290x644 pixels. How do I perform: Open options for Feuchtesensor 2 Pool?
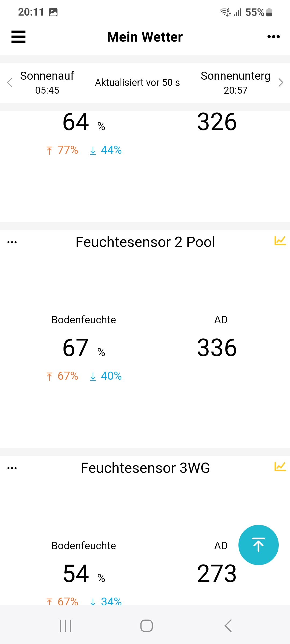click(x=12, y=242)
